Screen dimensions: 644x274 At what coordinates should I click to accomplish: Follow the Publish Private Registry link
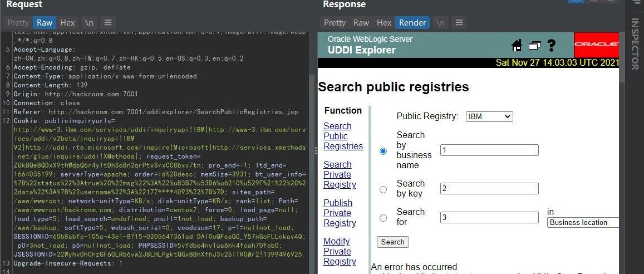(x=340, y=213)
